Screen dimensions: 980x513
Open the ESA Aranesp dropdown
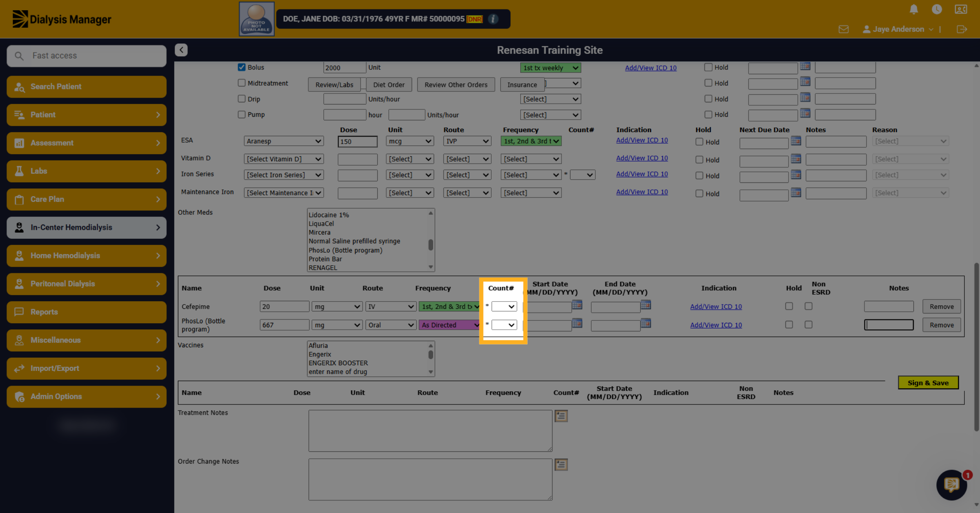[x=284, y=141]
